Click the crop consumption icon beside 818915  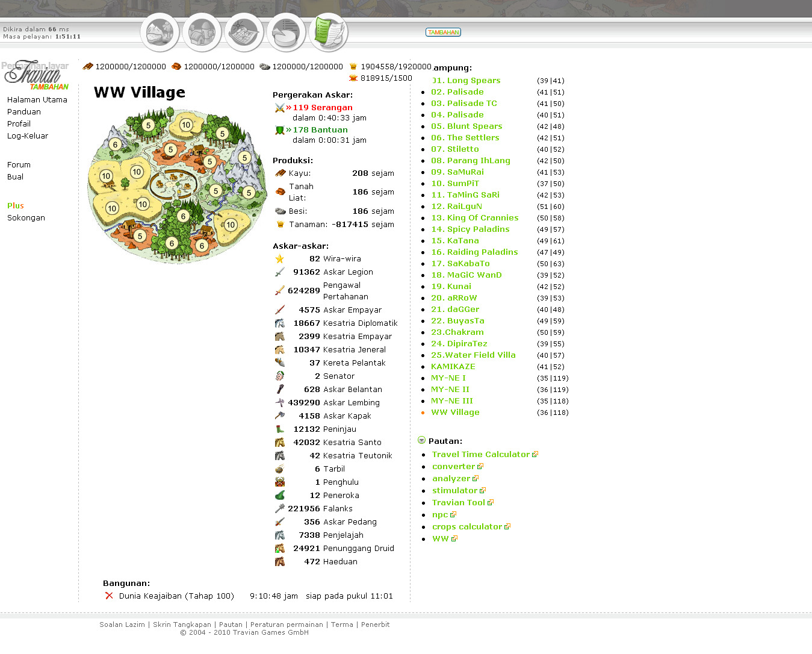point(353,78)
